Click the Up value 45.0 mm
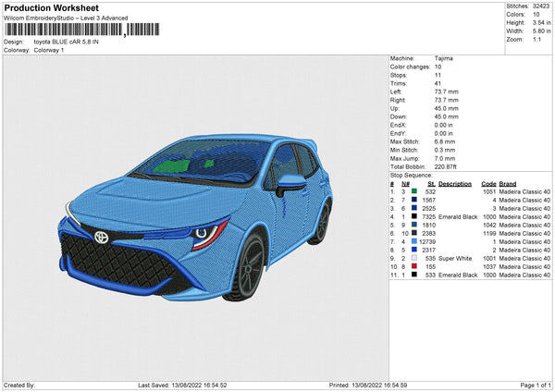 pos(447,108)
